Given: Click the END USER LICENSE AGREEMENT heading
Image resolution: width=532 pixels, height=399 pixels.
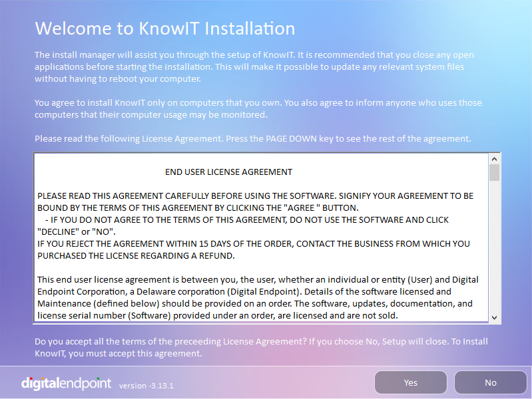Looking at the screenshot, I should click(x=228, y=172).
